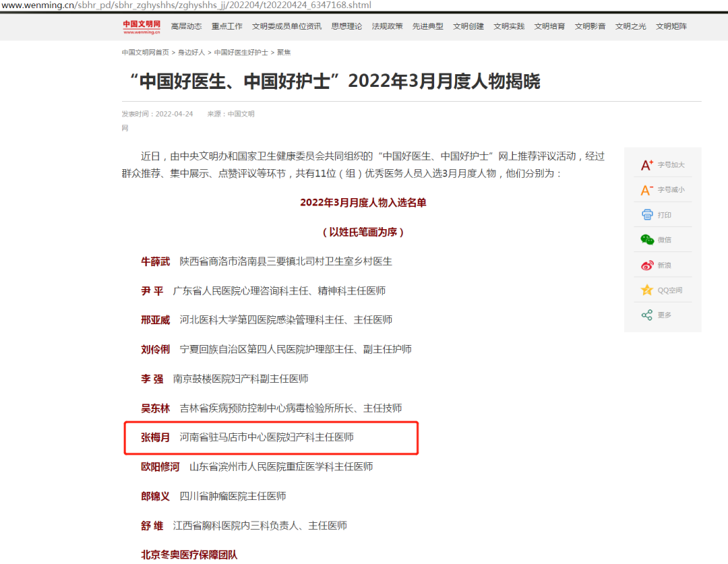
Task: Click the URL text in address bar
Action: 185,5
